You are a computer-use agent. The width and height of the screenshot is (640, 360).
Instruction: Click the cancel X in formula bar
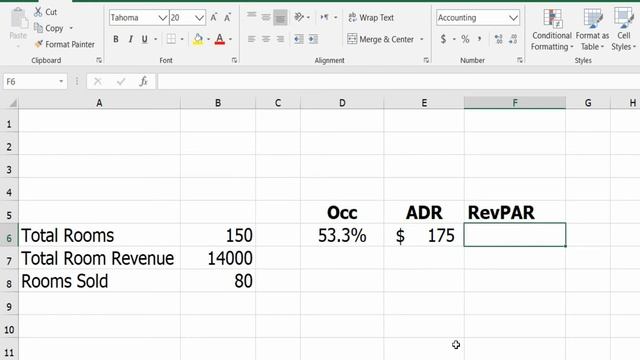(x=98, y=82)
